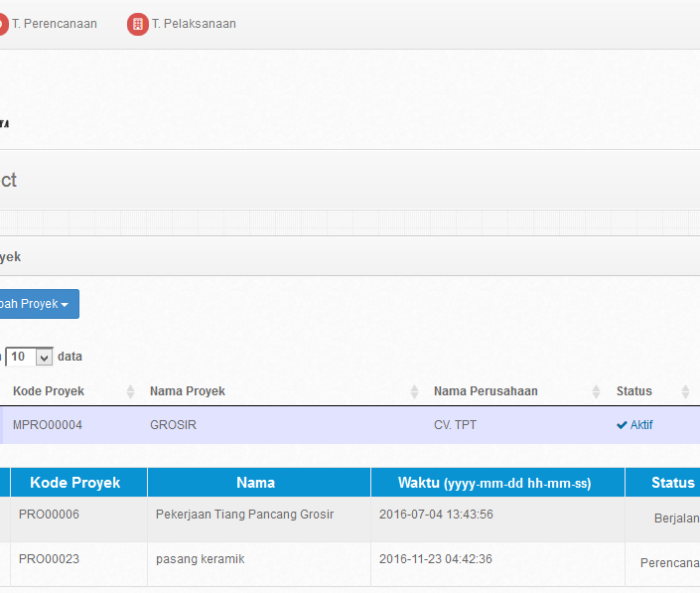700x593 pixels.
Task: Click sort arrows in Status column
Action: (x=685, y=391)
